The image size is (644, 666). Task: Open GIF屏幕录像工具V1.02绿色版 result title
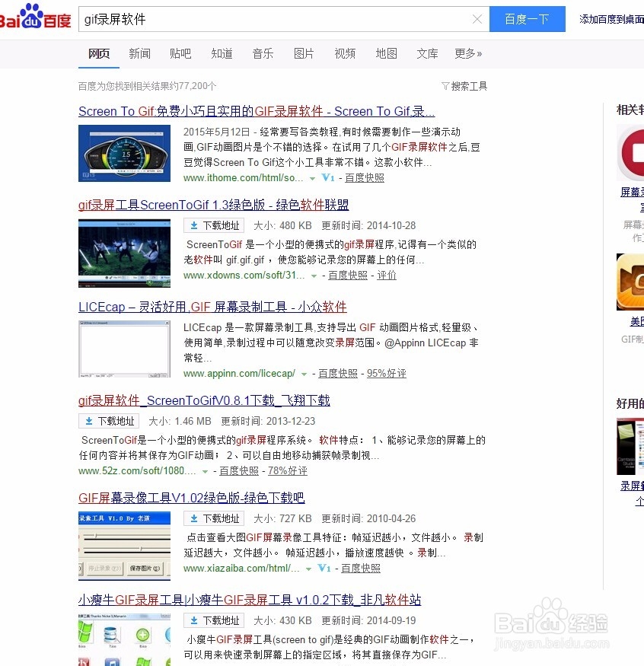[x=192, y=498]
